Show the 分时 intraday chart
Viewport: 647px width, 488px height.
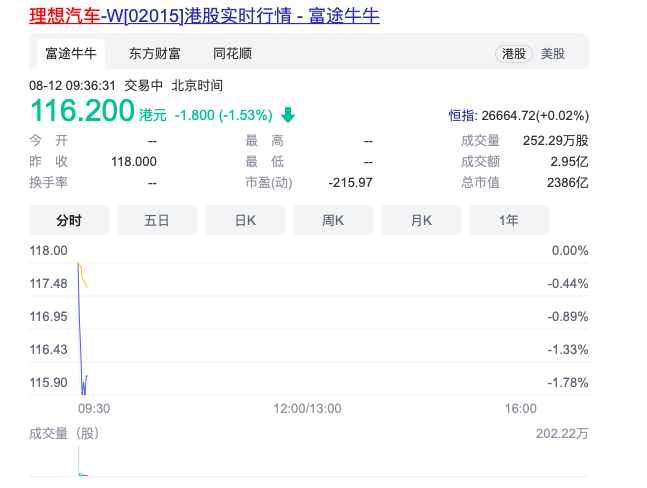click(x=69, y=220)
